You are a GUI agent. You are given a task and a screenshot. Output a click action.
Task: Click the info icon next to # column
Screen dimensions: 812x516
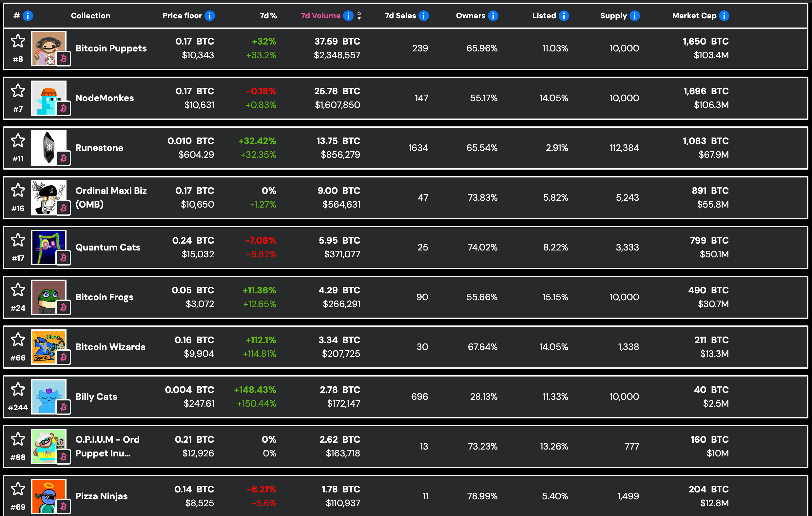pyautogui.click(x=28, y=15)
